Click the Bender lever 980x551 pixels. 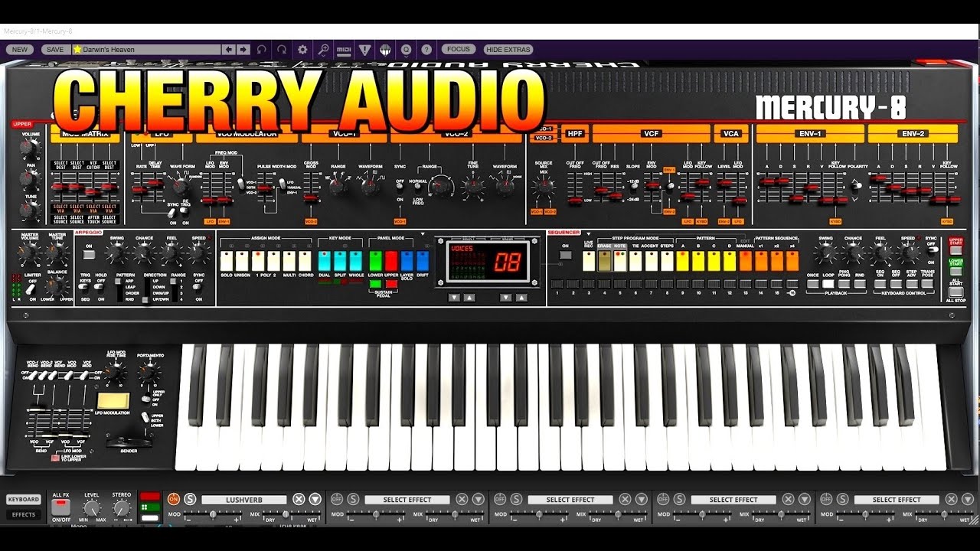[128, 442]
